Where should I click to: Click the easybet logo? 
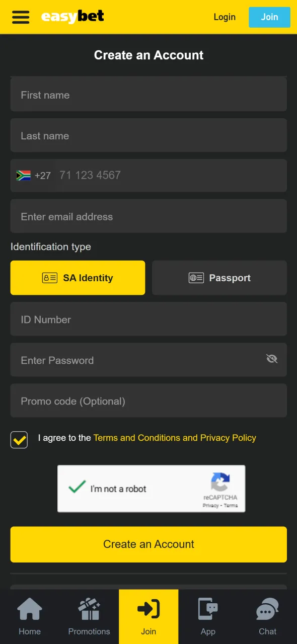[x=72, y=17]
